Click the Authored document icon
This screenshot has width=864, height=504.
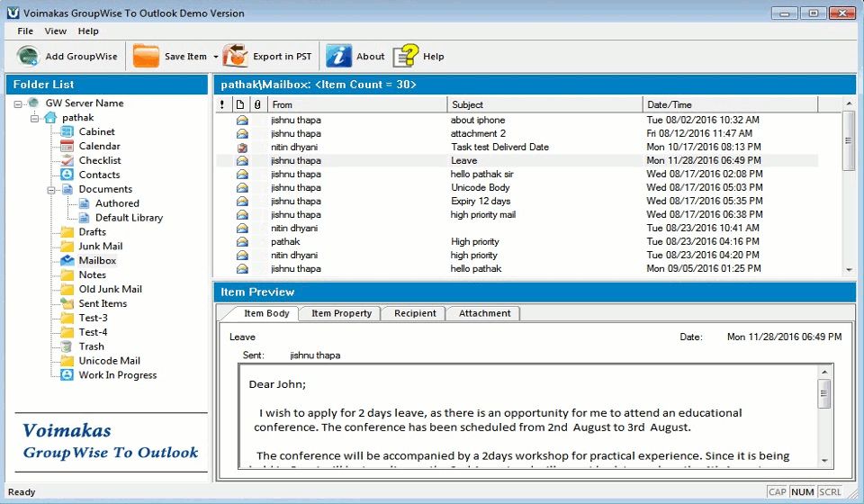[84, 203]
